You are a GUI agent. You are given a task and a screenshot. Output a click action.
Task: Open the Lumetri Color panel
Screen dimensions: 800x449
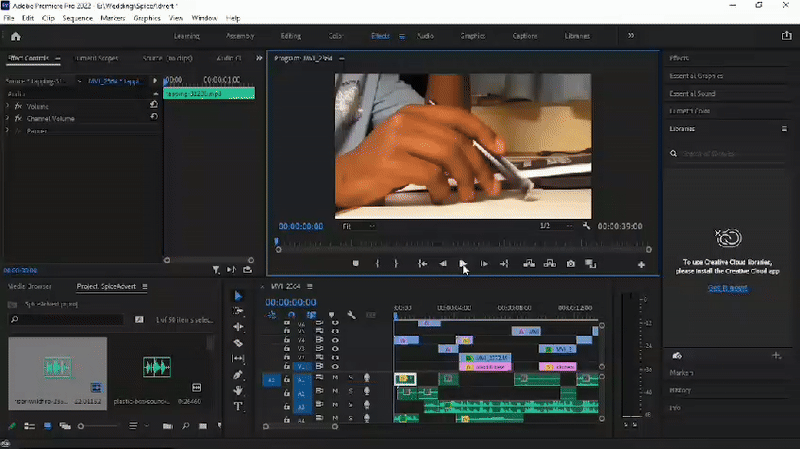[689, 111]
